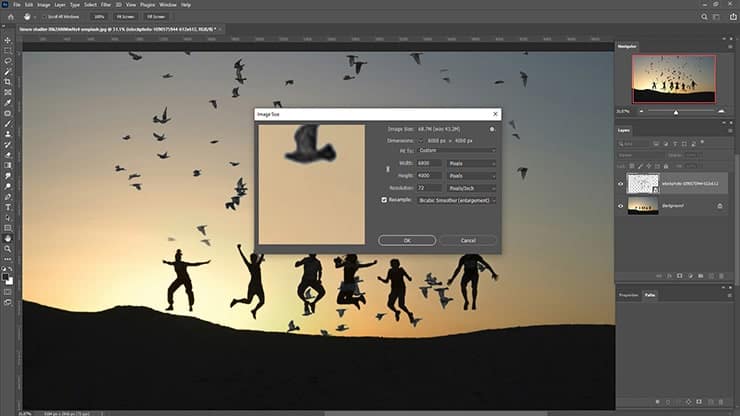Select the Hand tool

point(8,238)
